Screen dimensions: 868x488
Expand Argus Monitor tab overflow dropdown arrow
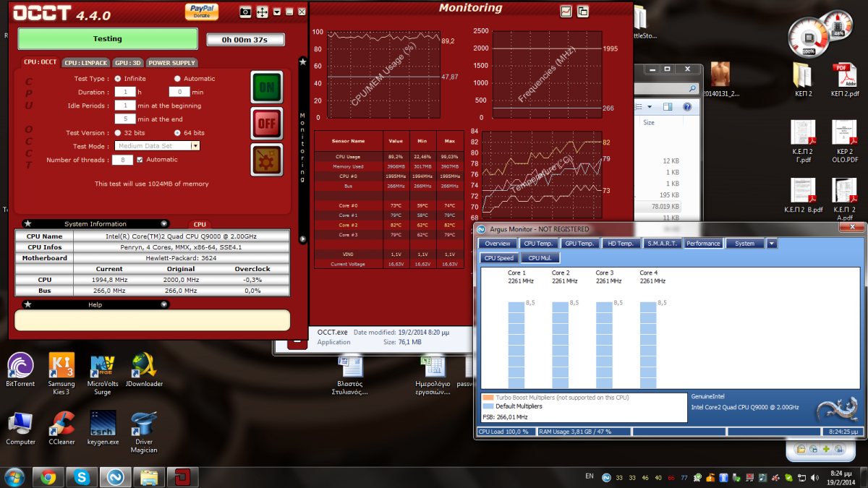coord(772,244)
